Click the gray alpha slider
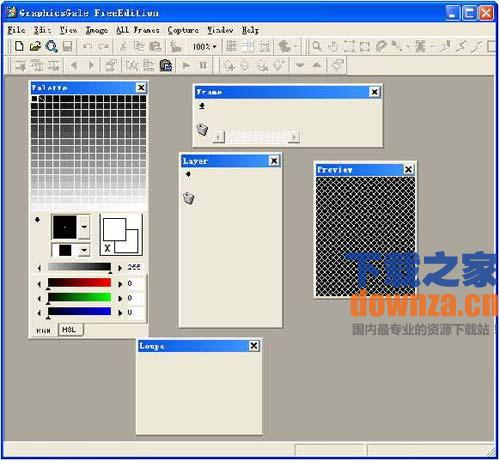Screen dimensions: 500x461 tap(79, 267)
